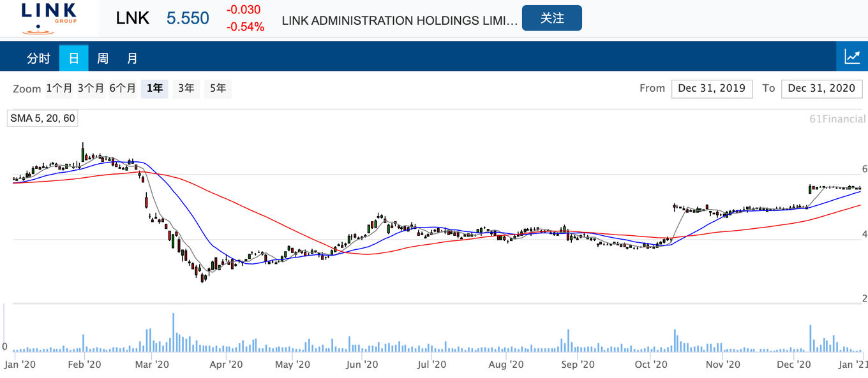This screenshot has height=378, width=868.
Task: Open the chart indicator icon button
Action: pos(852,56)
